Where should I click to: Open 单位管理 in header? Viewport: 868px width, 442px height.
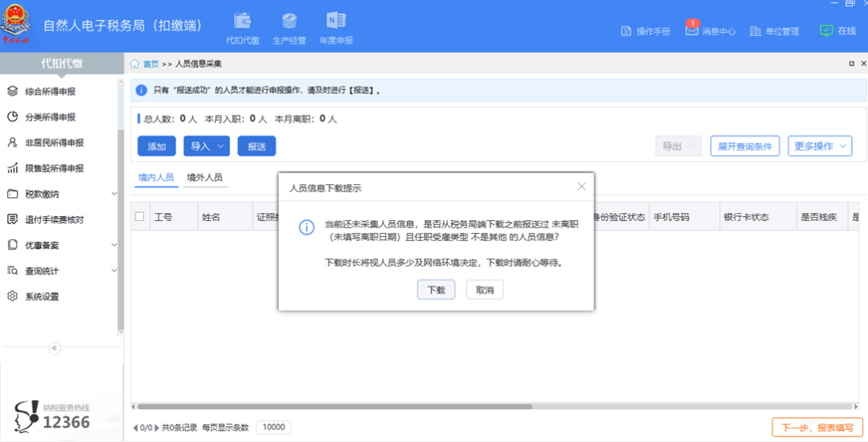click(775, 31)
